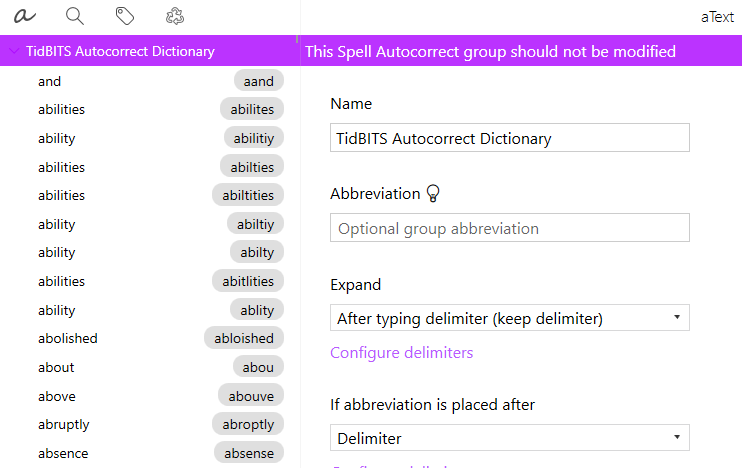
Task: Click the Configure delimiters link
Action: pyautogui.click(x=401, y=353)
